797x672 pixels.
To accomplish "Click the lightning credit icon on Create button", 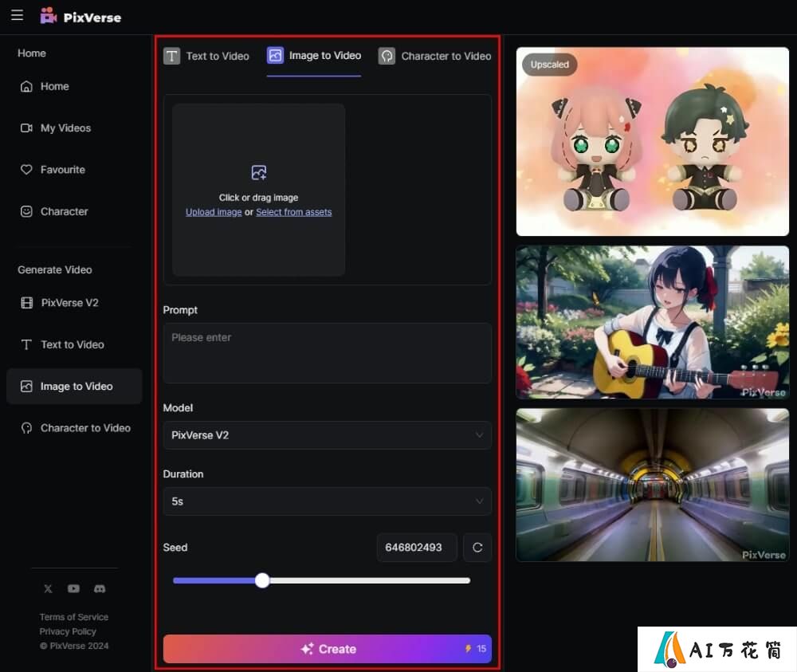I will pos(468,649).
